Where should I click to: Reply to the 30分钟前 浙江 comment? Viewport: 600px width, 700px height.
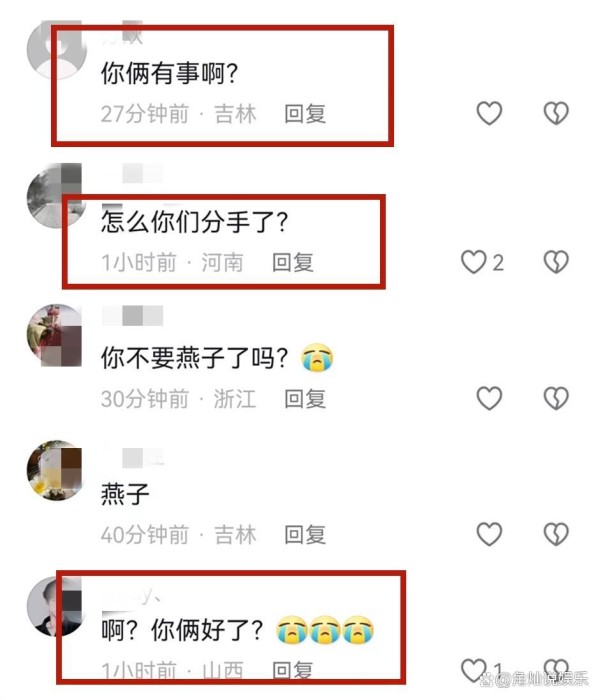tap(305, 399)
